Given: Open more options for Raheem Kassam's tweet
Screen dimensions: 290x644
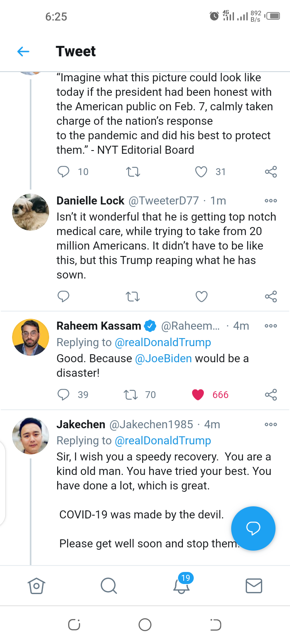Looking at the screenshot, I should [271, 326].
